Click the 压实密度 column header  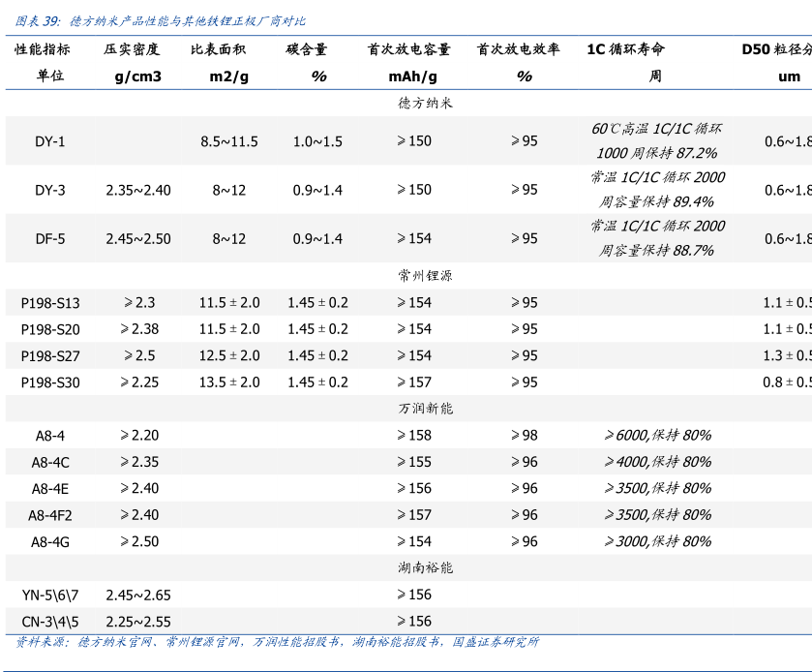tap(132, 49)
